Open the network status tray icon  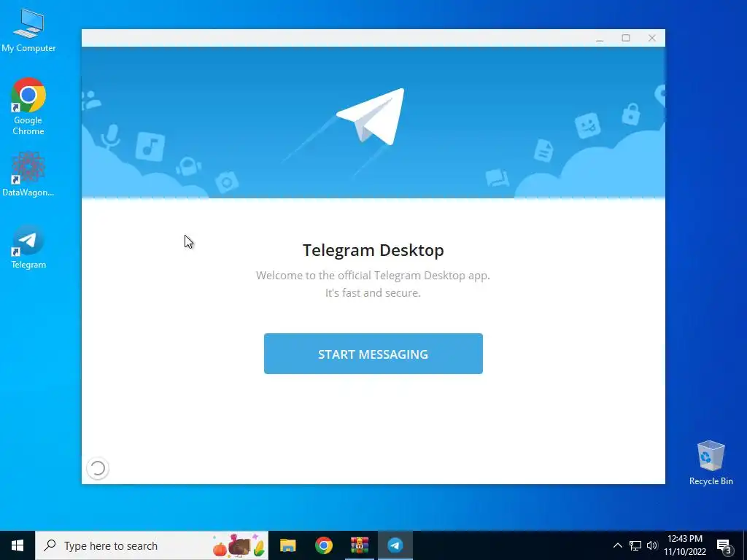pos(635,545)
